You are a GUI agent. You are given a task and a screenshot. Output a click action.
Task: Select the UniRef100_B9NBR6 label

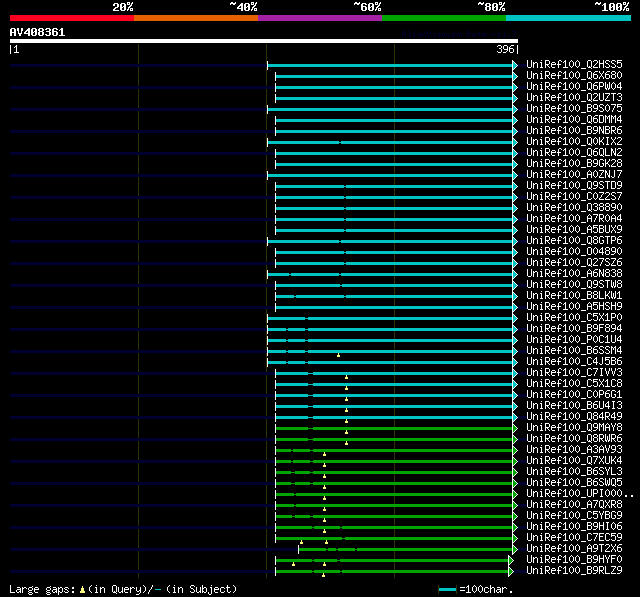pyautogui.click(x=574, y=131)
